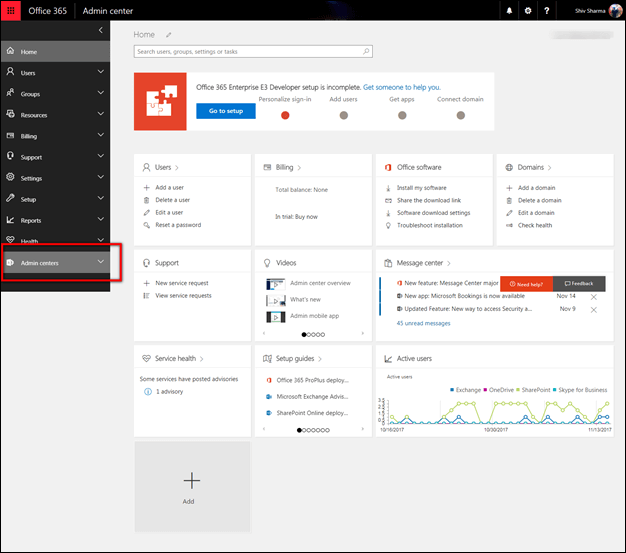The image size is (626, 553).
Task: Click Troubleshoot installation
Action: 430,226
